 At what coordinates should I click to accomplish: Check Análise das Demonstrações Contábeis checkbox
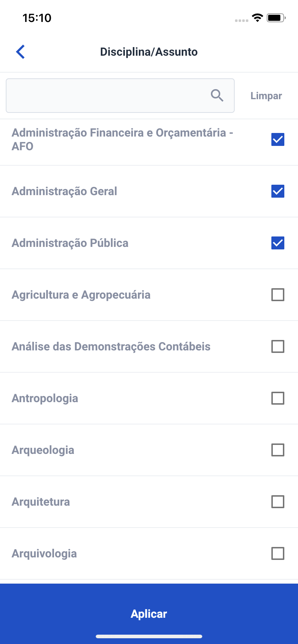(x=277, y=346)
